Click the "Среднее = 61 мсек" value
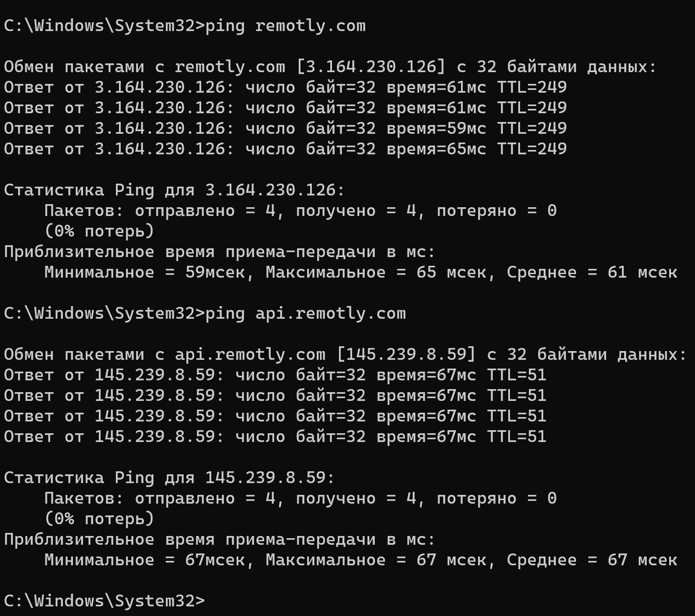 [591, 272]
